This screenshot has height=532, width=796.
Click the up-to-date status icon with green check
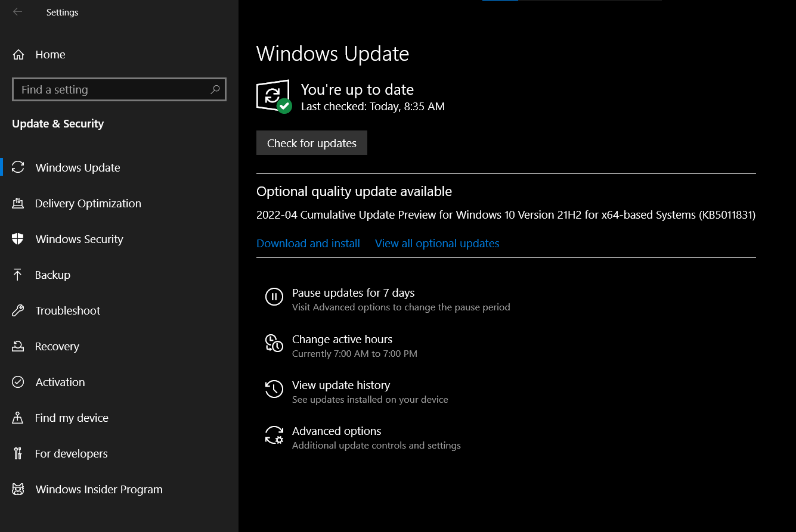coord(274,97)
